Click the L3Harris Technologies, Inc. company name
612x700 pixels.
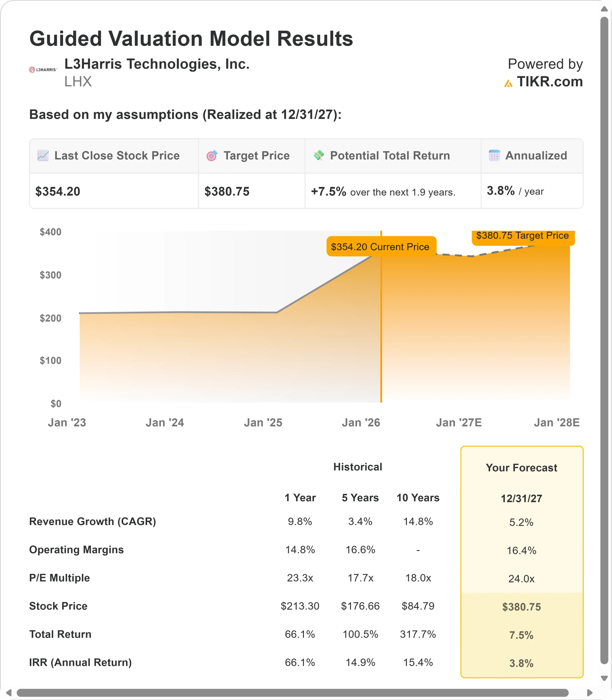157,64
